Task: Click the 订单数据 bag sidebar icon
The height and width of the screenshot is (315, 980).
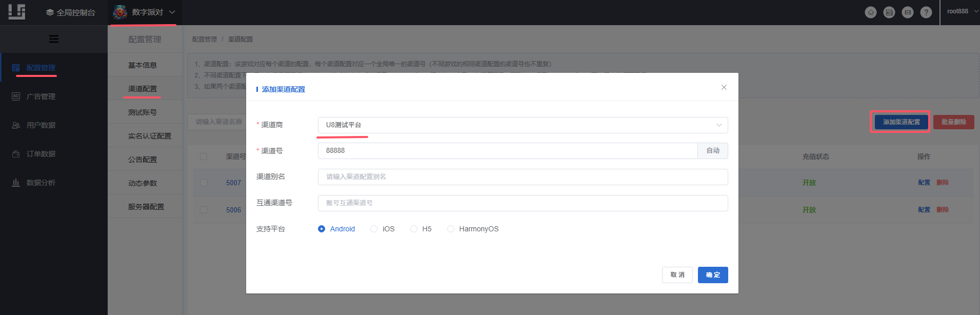Action: (16, 154)
